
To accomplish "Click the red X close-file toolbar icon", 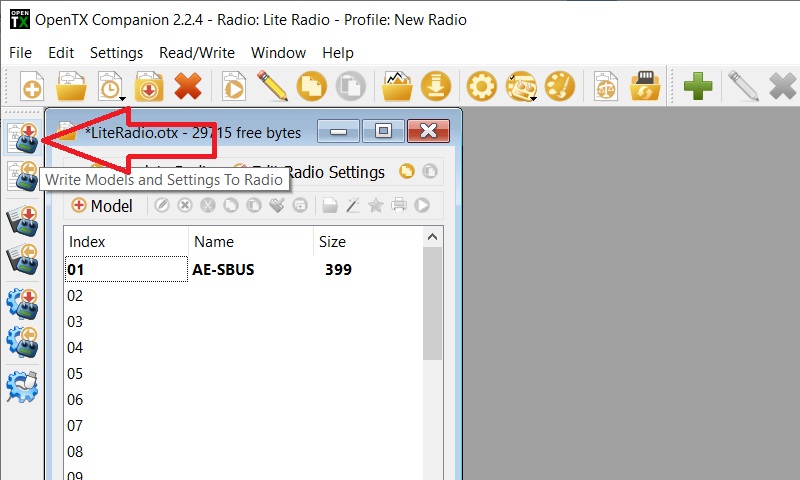I will click(188, 86).
